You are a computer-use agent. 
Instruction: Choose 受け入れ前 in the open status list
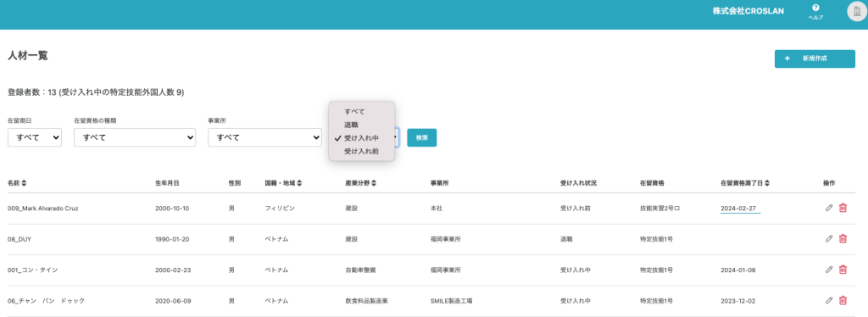coord(361,151)
